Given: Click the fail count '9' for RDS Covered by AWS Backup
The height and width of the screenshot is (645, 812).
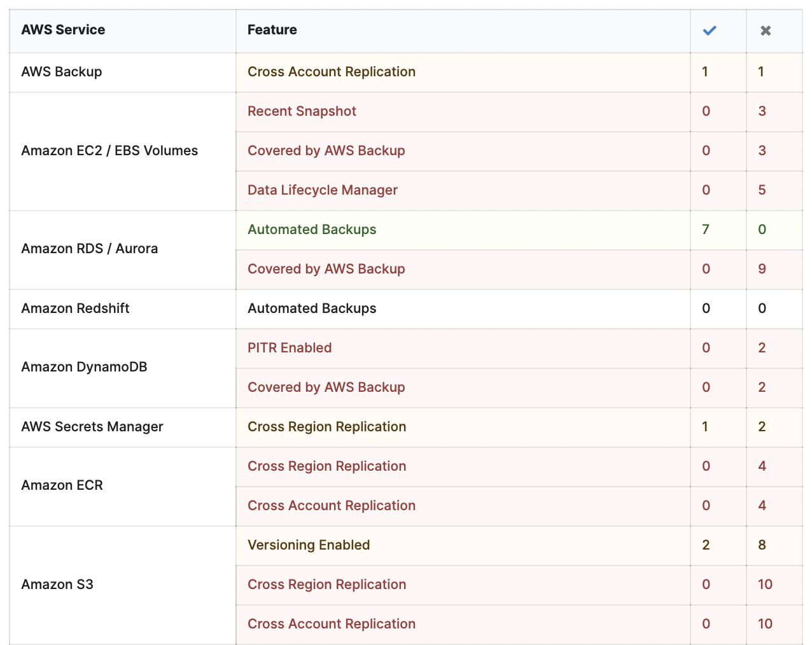Looking at the screenshot, I should coord(762,269).
